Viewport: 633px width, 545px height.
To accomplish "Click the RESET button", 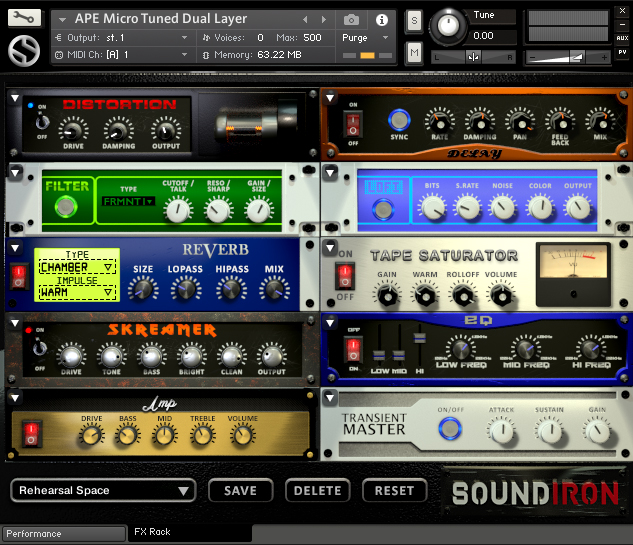I will tap(394, 490).
